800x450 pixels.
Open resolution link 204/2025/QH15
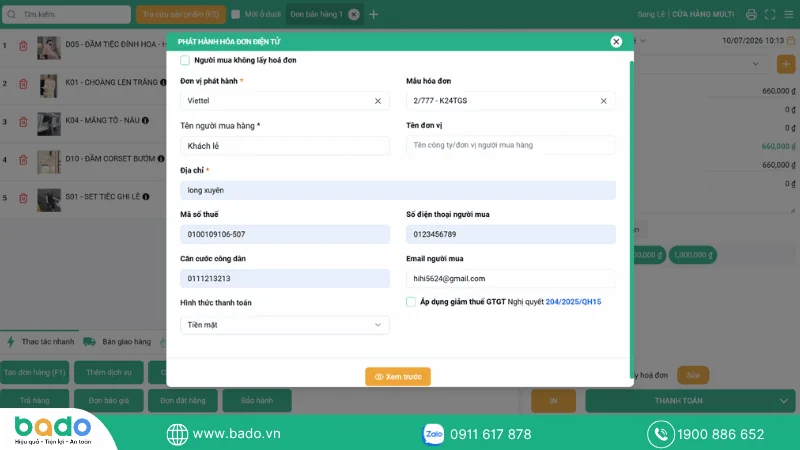(x=573, y=302)
